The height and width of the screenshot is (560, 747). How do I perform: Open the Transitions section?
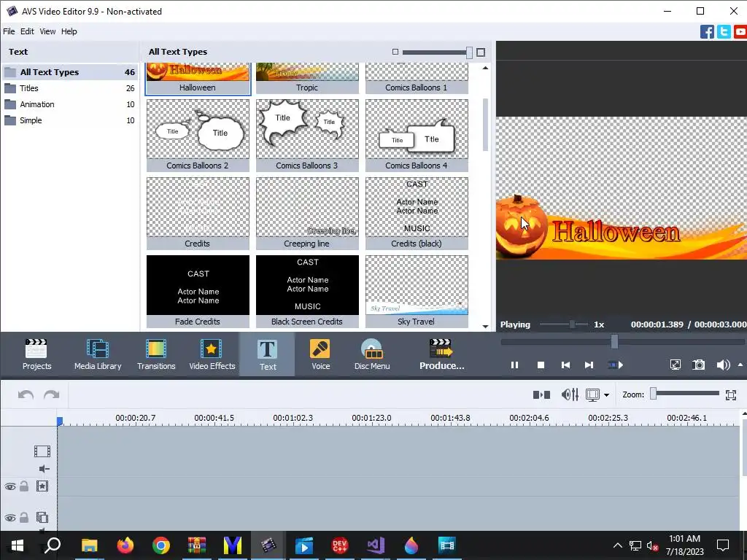click(156, 354)
